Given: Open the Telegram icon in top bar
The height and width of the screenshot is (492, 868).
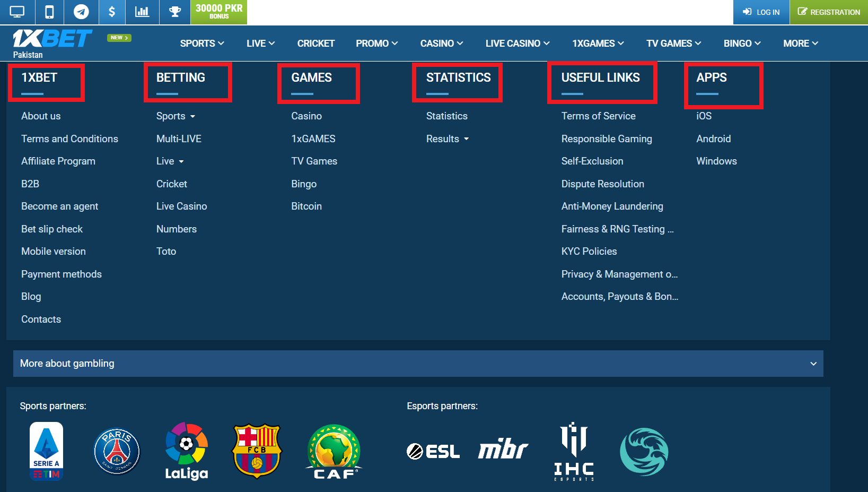Looking at the screenshot, I should pos(81,12).
